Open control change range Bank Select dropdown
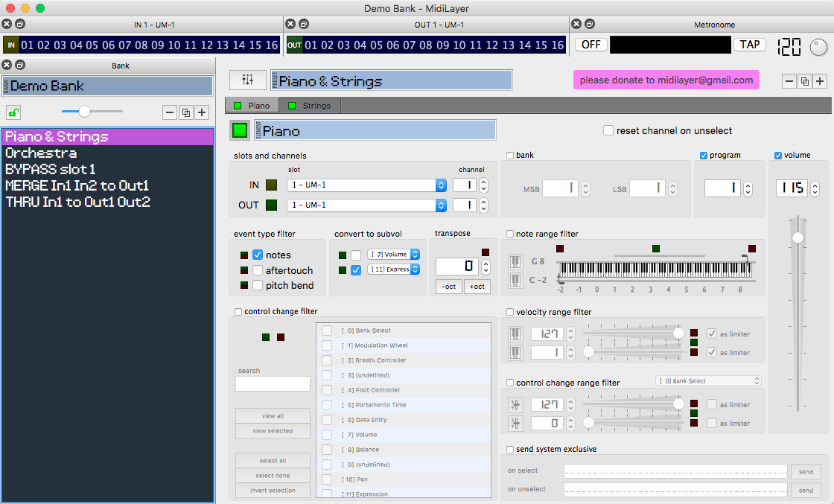834x504 pixels. (708, 380)
